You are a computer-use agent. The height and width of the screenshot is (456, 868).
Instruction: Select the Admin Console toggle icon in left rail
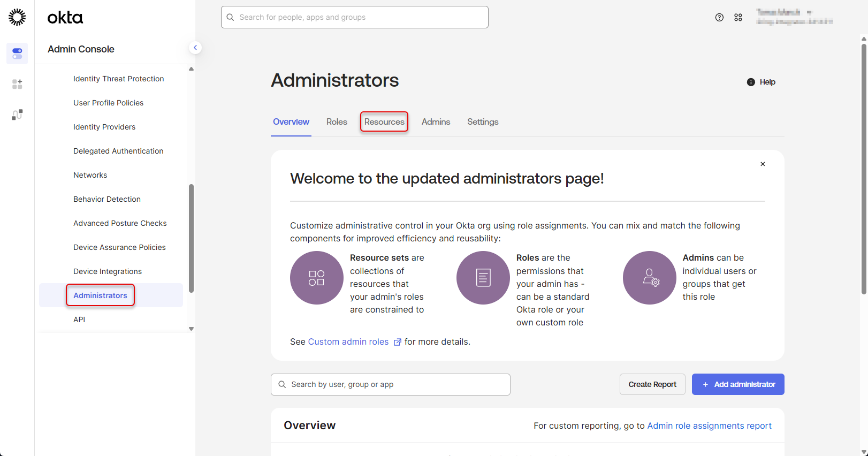(17, 54)
